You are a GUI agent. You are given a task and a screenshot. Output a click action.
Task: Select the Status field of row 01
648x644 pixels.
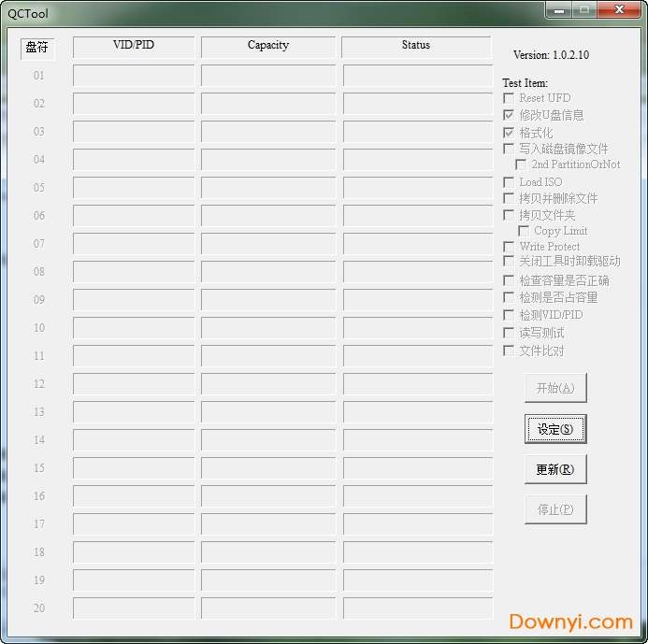point(418,75)
